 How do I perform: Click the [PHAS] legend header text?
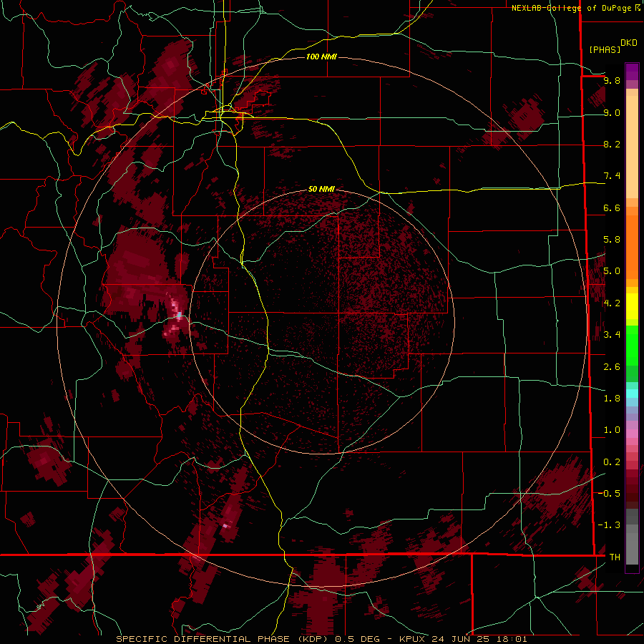pyautogui.click(x=605, y=49)
